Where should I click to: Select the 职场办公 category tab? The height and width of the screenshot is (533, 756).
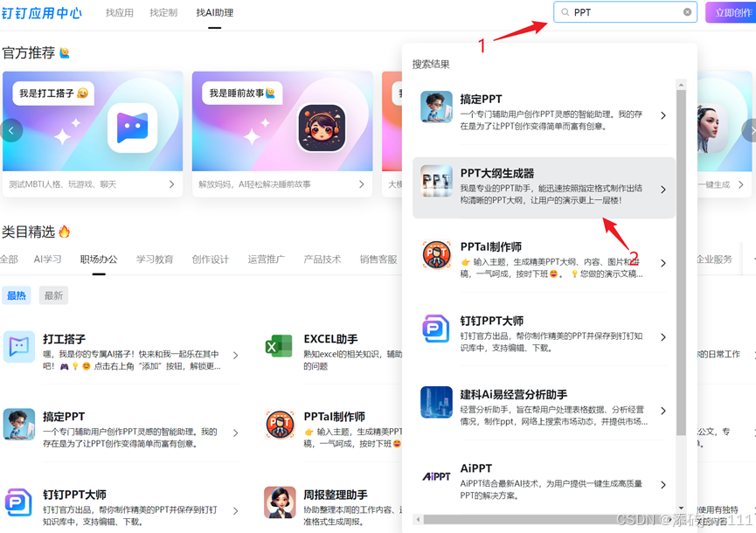tap(99, 260)
